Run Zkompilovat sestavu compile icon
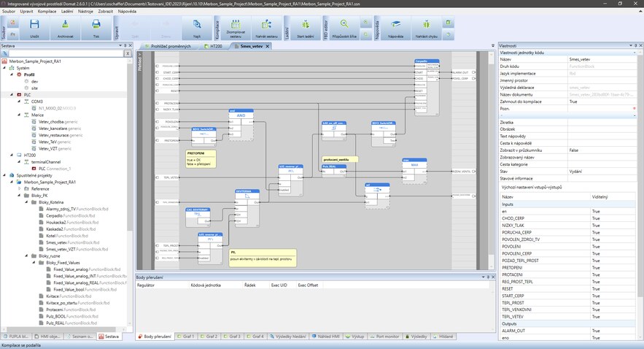 pos(235,27)
